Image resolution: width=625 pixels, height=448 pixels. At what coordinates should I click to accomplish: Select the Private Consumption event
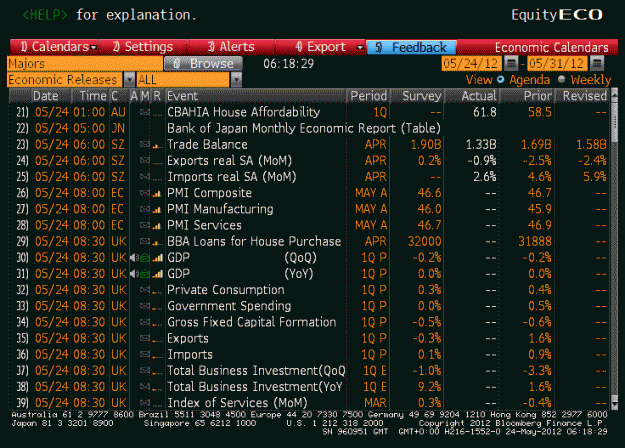(x=226, y=290)
